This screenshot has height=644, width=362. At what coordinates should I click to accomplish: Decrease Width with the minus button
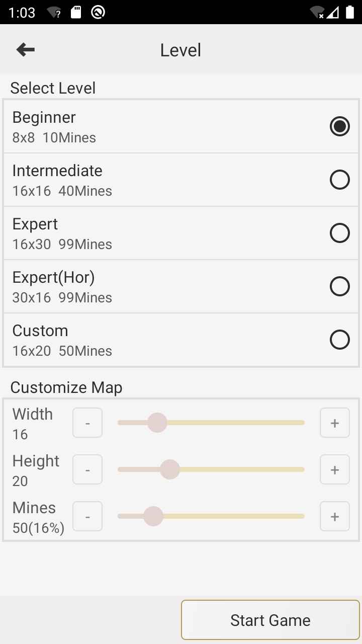coord(87,423)
